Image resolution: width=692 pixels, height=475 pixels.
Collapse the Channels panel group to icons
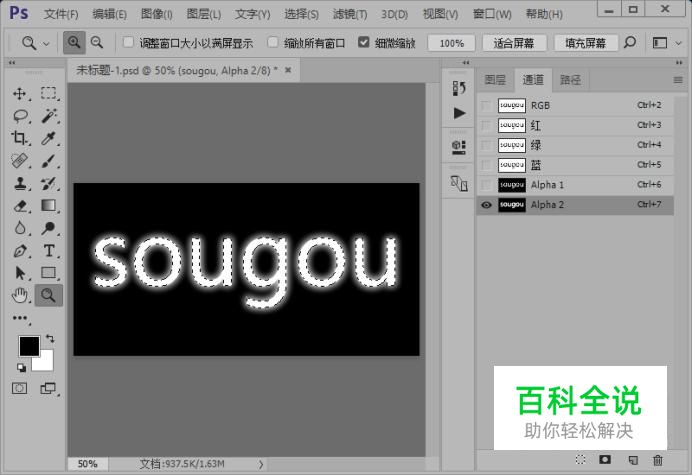(679, 63)
